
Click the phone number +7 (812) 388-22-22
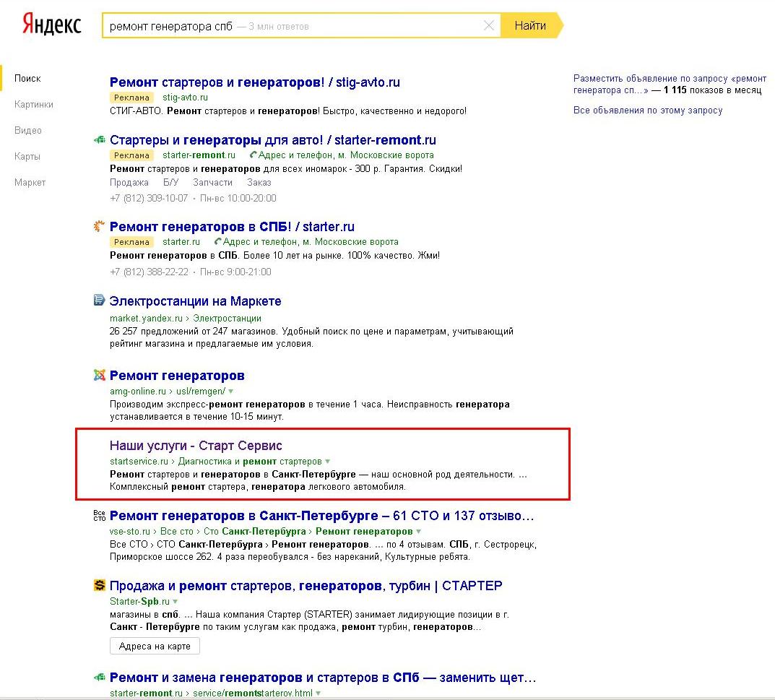point(149,272)
